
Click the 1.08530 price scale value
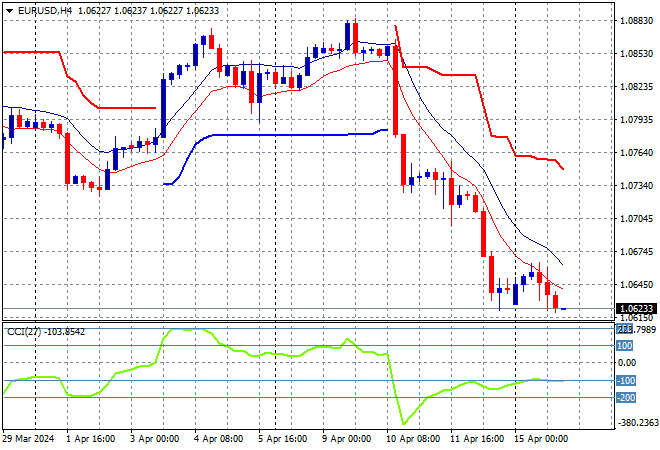click(636, 53)
